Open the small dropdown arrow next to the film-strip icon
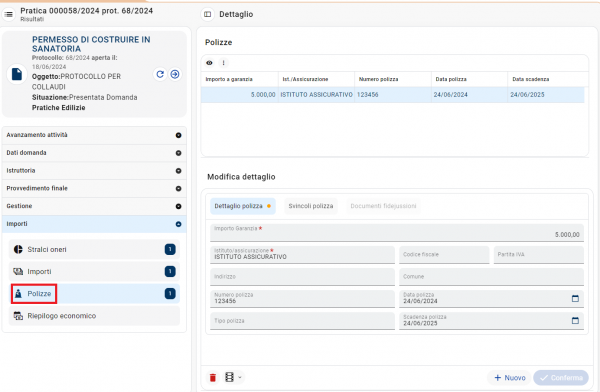Viewport: 600px width, 392px height. 240,377
